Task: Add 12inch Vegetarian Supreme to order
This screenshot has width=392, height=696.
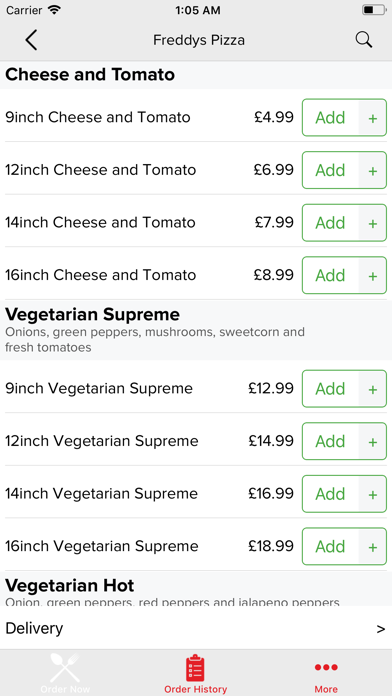Action: pos(330,441)
